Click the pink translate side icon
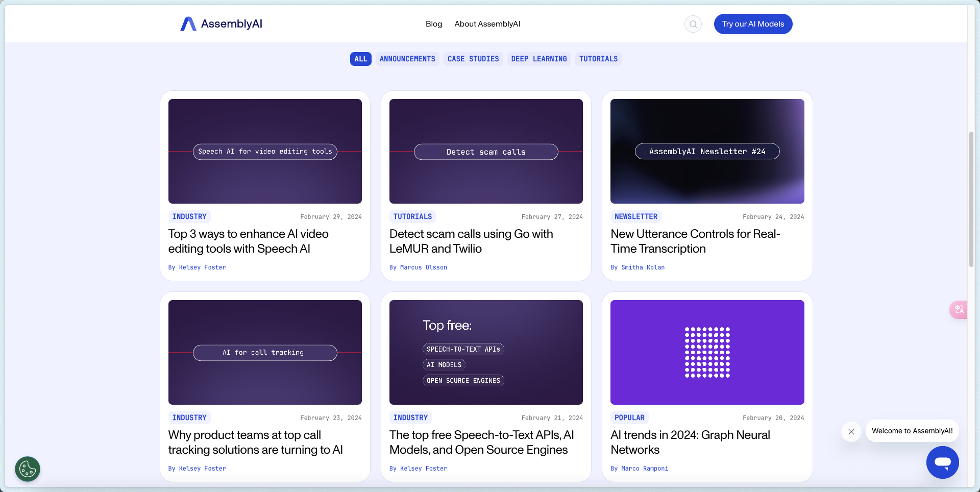 pos(959,310)
